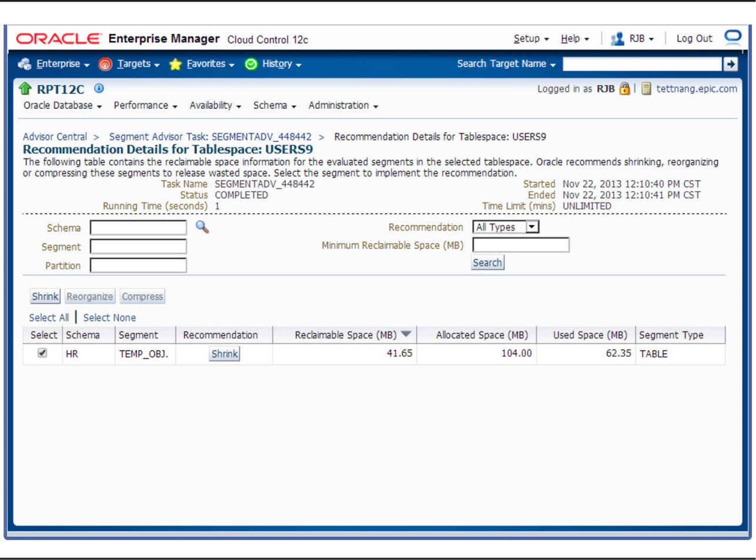Click the 62.35 used space value
756x560 pixels.
point(618,353)
